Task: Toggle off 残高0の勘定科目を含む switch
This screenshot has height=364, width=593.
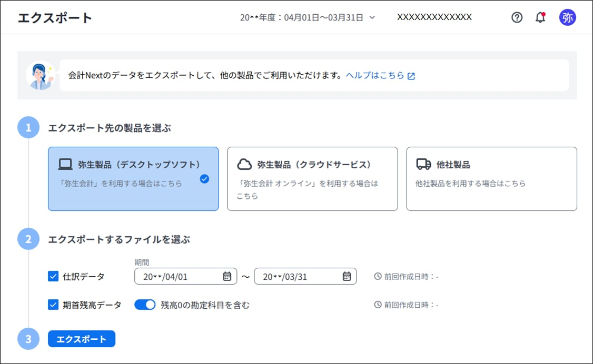Action: coord(145,305)
